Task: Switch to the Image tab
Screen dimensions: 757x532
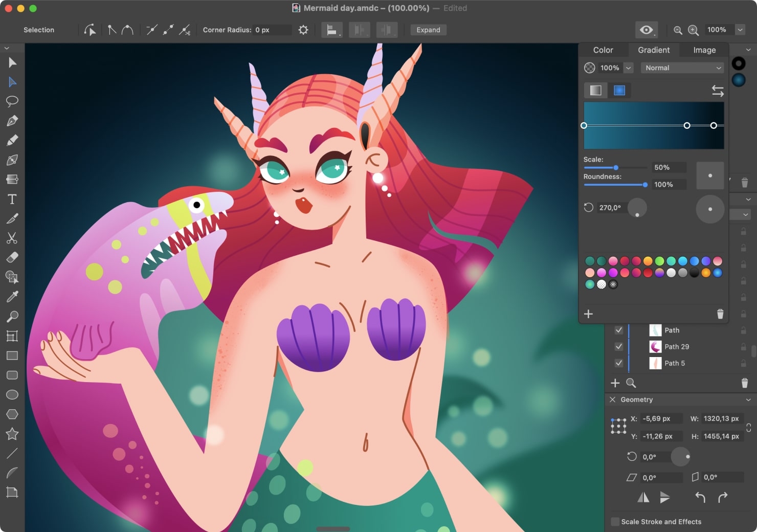Action: tap(704, 50)
